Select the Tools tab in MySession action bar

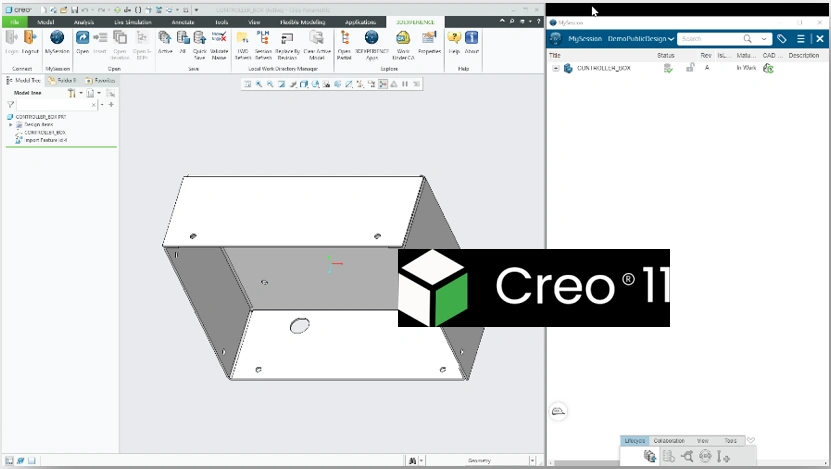730,440
